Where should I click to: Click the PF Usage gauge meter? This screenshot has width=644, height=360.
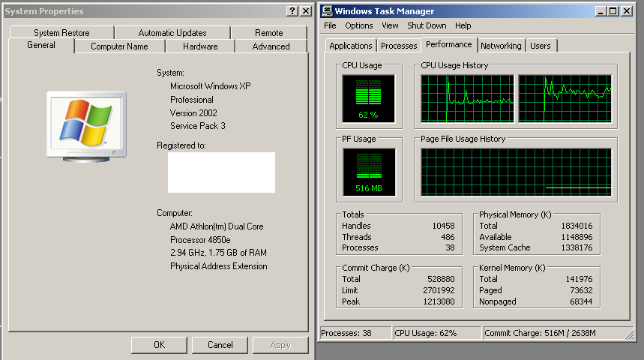coord(368,172)
